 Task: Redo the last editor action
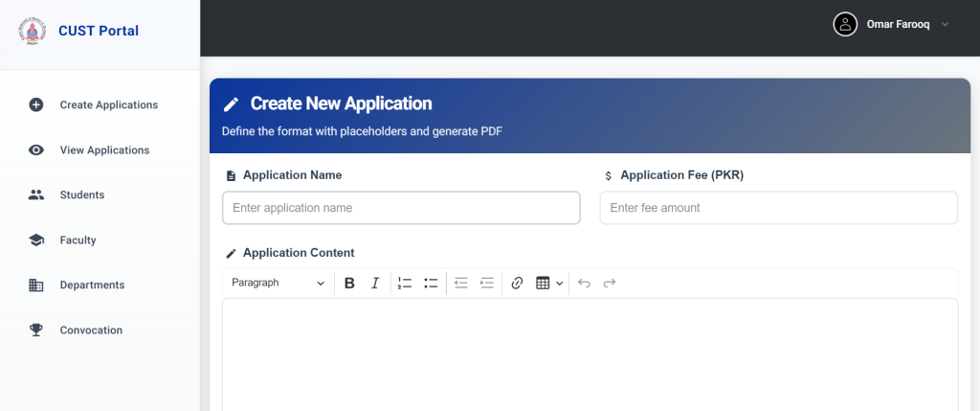coord(609,283)
